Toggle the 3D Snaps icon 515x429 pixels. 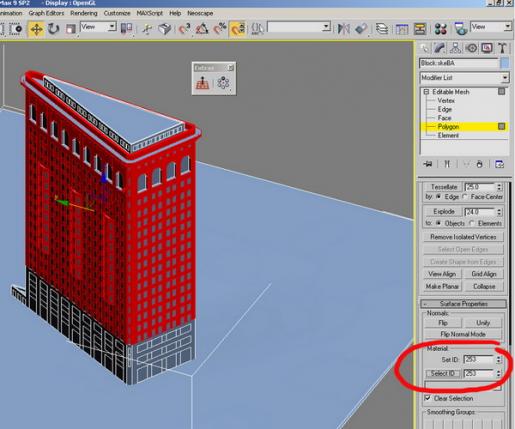[x=185, y=29]
